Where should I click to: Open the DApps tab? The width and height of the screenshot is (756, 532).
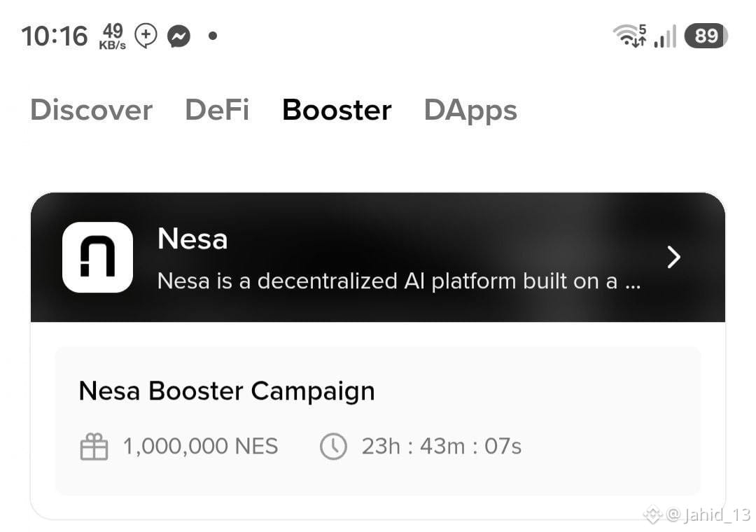point(470,111)
